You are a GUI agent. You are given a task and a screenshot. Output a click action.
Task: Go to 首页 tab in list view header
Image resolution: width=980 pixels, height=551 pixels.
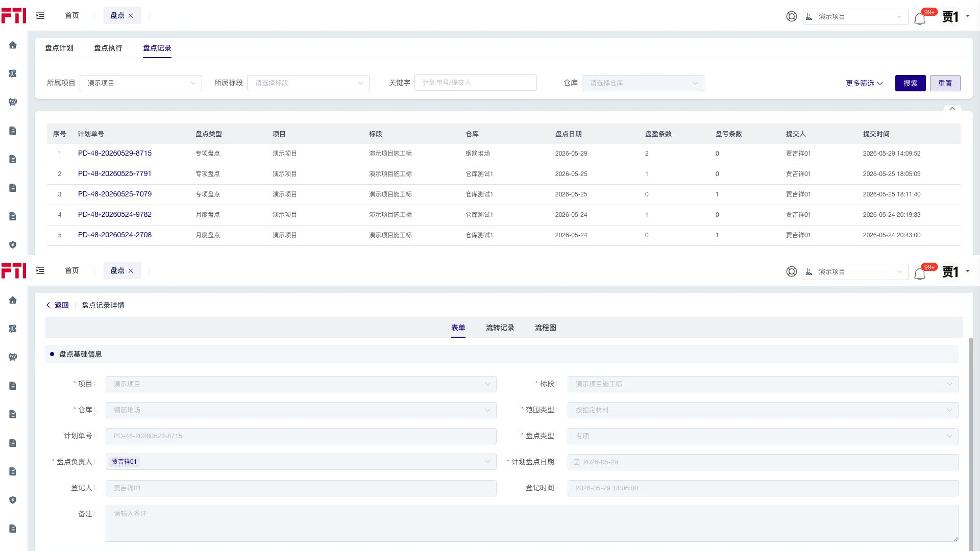tap(72, 15)
